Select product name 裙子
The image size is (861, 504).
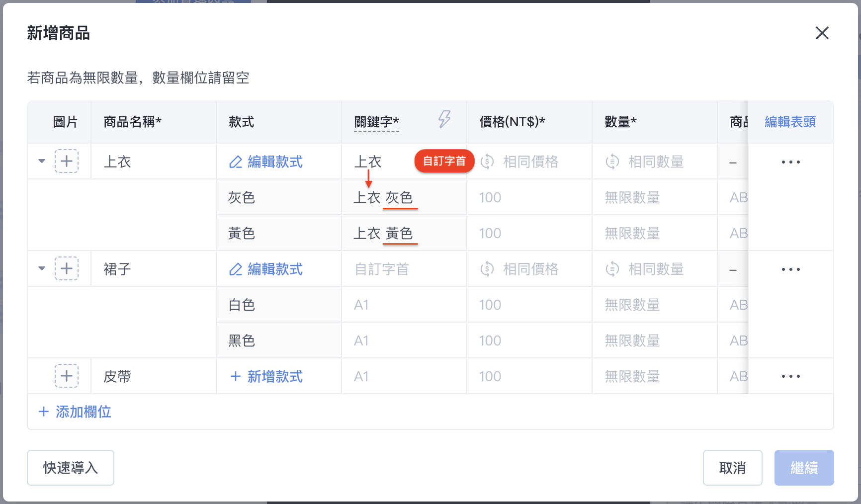pyautogui.click(x=154, y=269)
